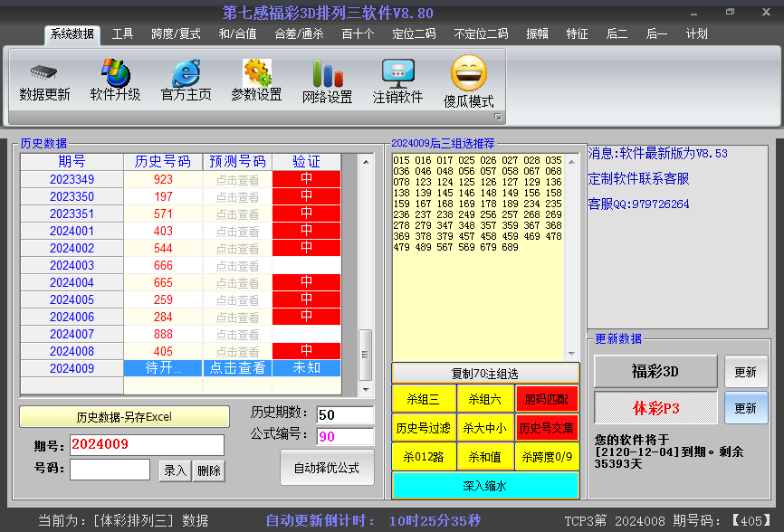This screenshot has width=784, height=532.
Task: Click the empty 号码 input field
Action: point(110,470)
